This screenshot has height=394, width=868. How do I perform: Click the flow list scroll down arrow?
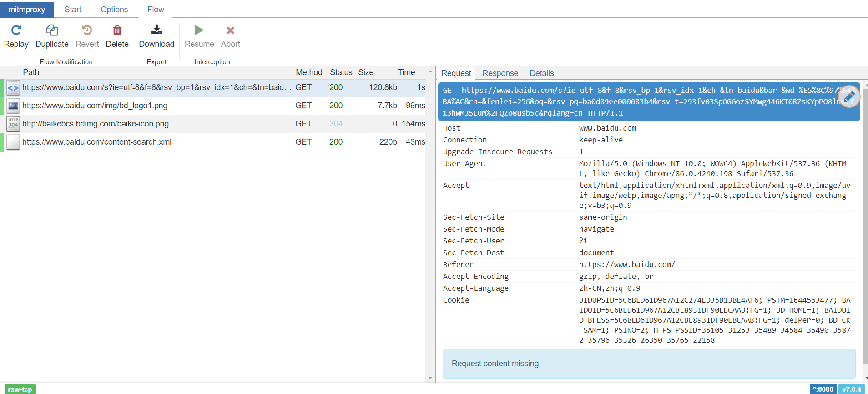point(430,378)
